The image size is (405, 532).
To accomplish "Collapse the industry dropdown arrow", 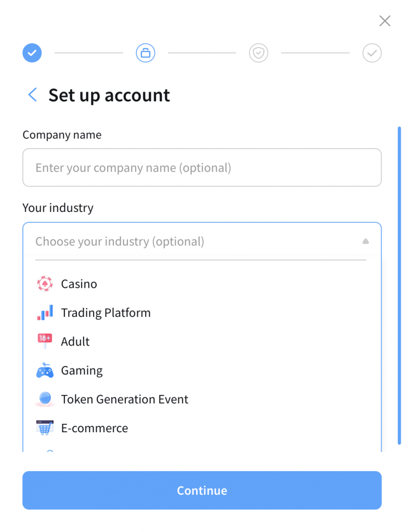I will [365, 242].
